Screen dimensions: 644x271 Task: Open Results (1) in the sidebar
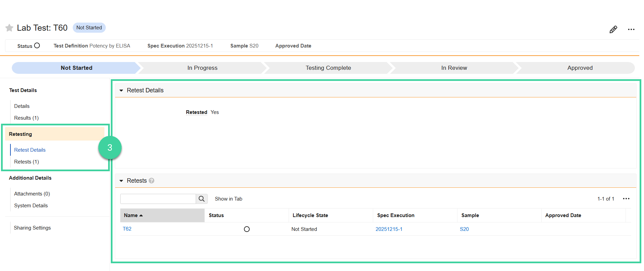(x=26, y=118)
